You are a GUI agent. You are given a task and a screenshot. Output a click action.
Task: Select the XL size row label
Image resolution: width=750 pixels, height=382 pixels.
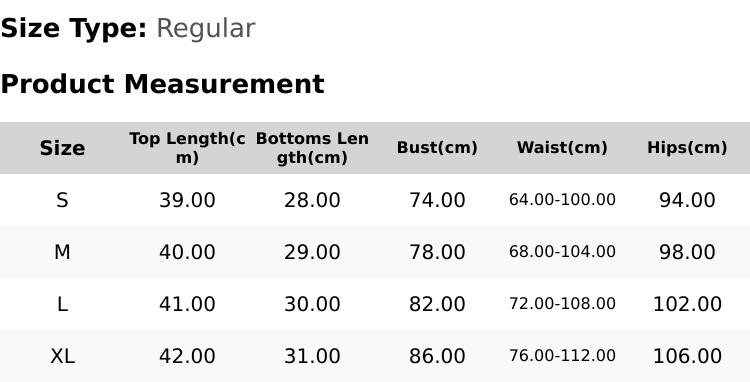62,356
